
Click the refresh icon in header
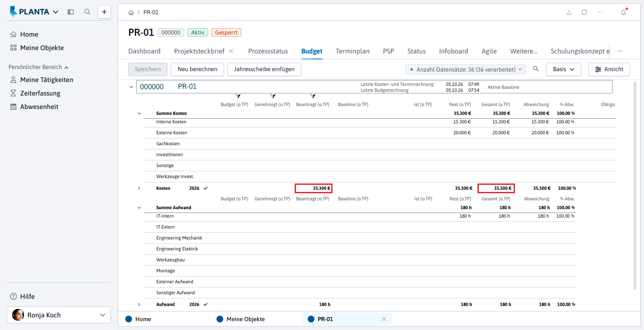point(584,12)
